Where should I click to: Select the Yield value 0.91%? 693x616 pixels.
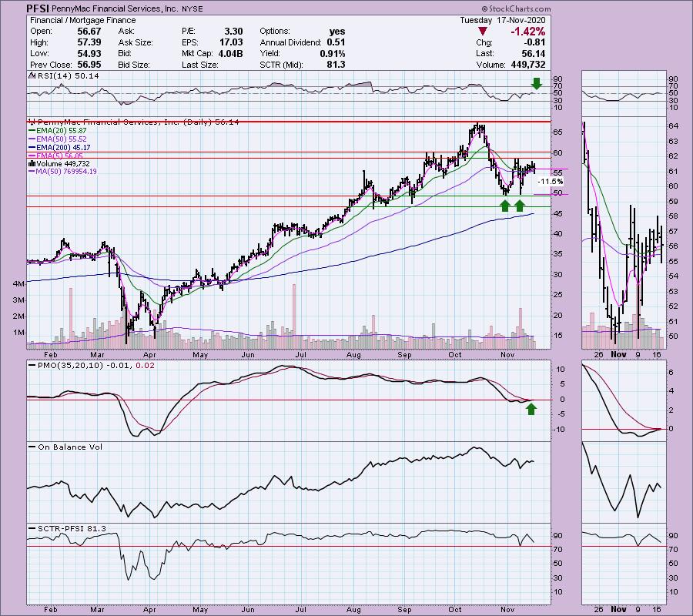click(x=333, y=53)
